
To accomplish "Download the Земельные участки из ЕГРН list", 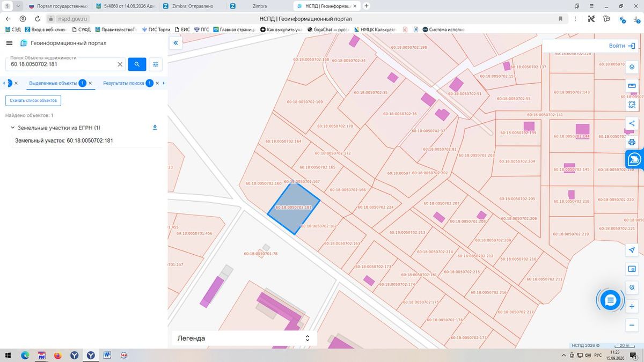I will coord(155,128).
